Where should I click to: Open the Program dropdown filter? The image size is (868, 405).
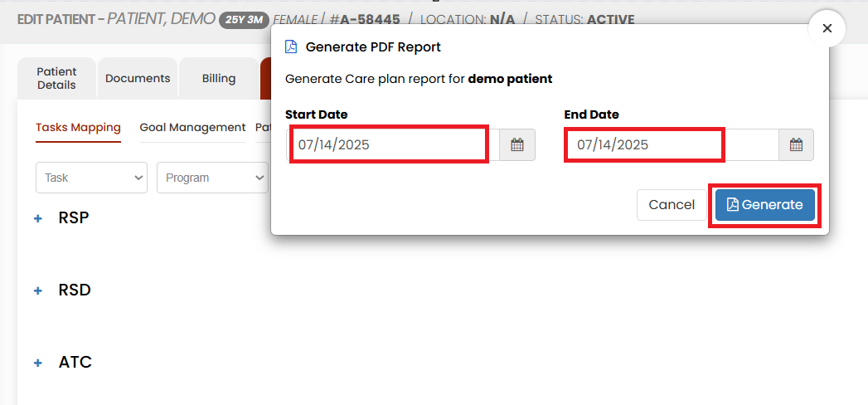pyautogui.click(x=212, y=178)
